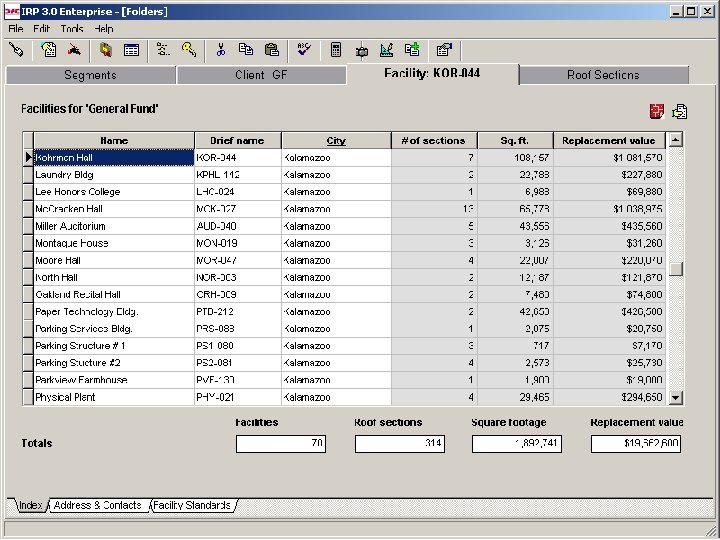Open the Help menu
Viewport: 720px width, 540px height.
click(104, 29)
